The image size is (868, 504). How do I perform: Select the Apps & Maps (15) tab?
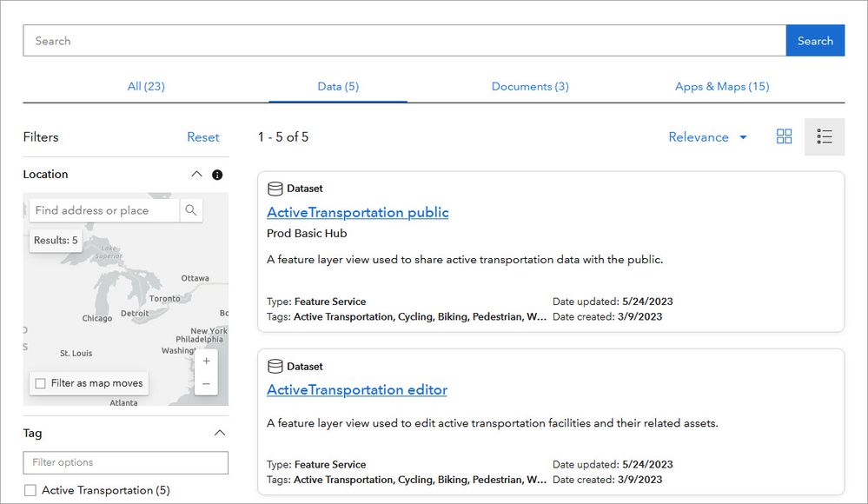pos(721,87)
